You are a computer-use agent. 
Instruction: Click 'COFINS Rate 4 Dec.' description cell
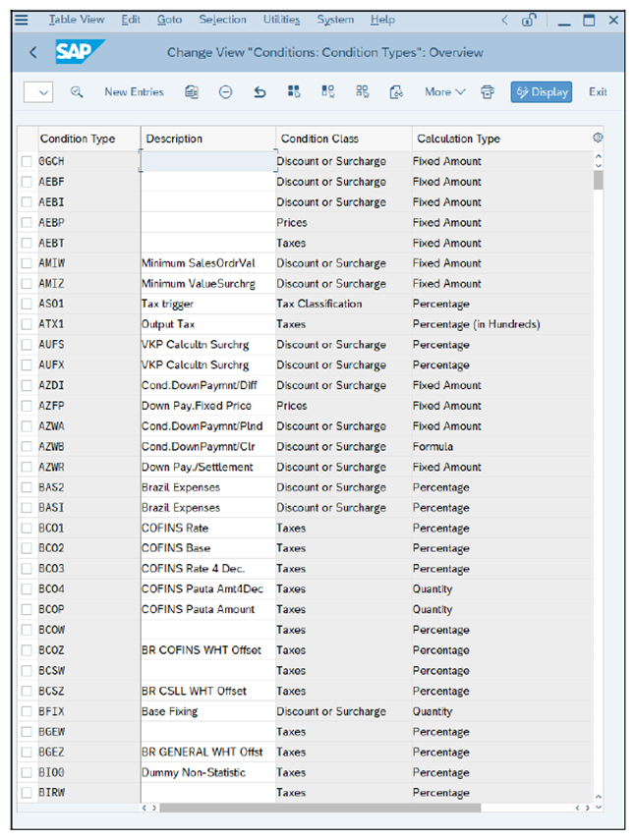[x=208, y=569]
